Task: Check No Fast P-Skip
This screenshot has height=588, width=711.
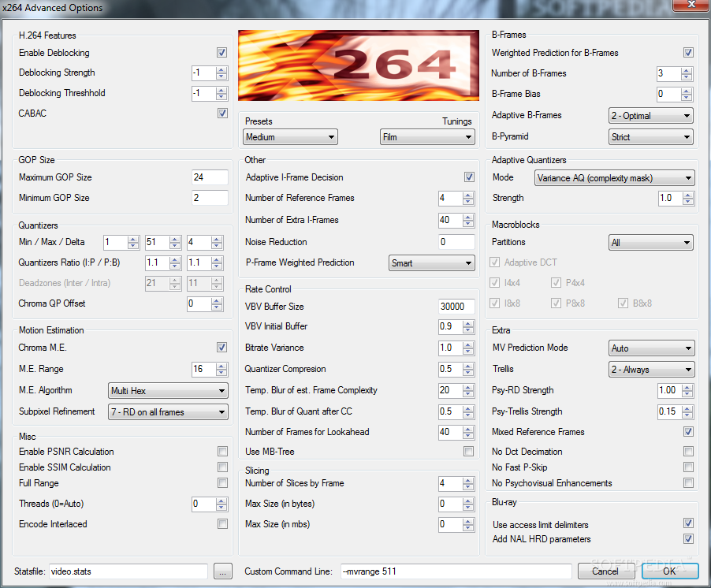Action: point(688,467)
